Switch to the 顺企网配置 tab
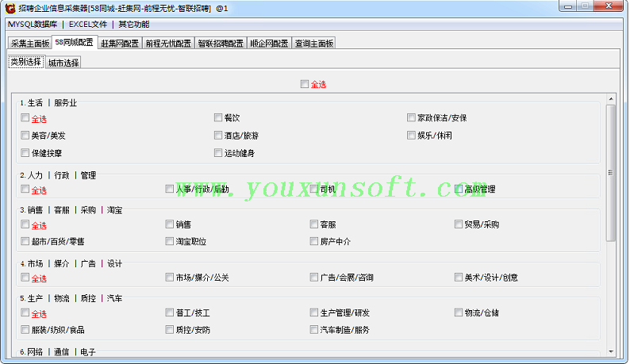Screen dimensions: 630x364 pos(269,44)
